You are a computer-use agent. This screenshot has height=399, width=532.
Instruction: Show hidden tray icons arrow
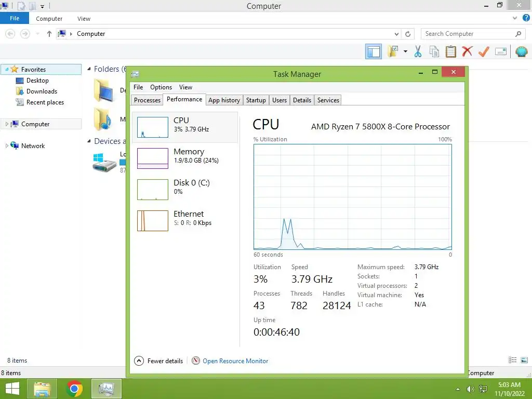(458, 389)
